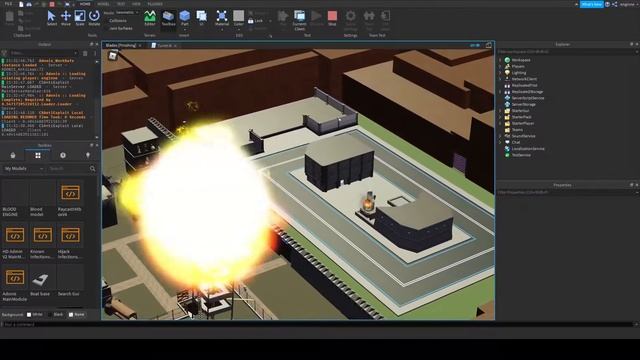Expand the SoundService tree node
The width and height of the screenshot is (640, 360).
(500, 136)
